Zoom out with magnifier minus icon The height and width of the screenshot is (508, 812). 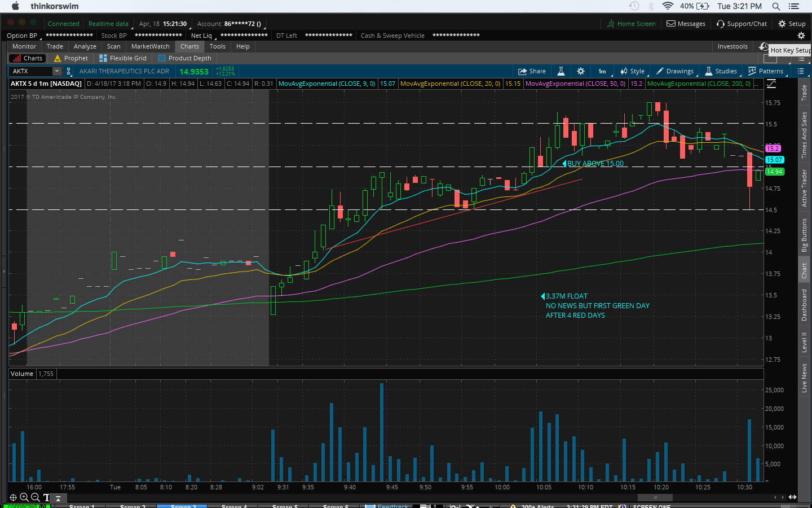point(35,497)
